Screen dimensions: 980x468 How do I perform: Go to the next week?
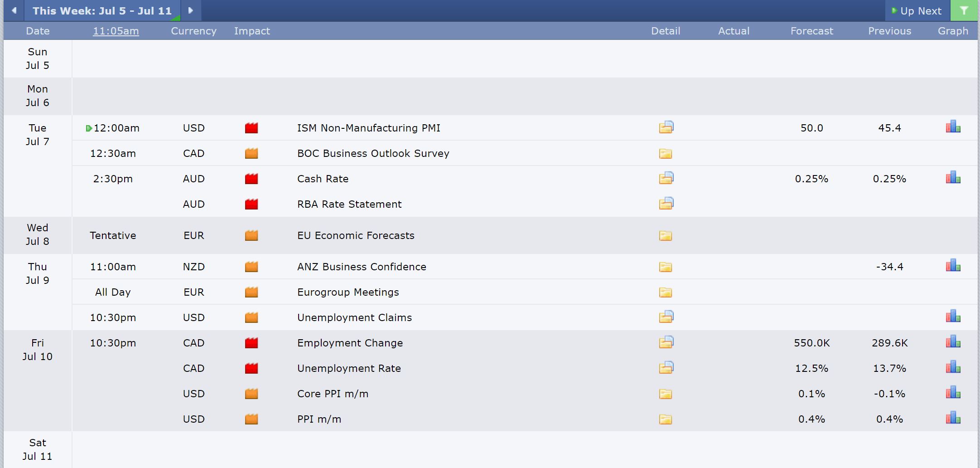click(x=191, y=10)
